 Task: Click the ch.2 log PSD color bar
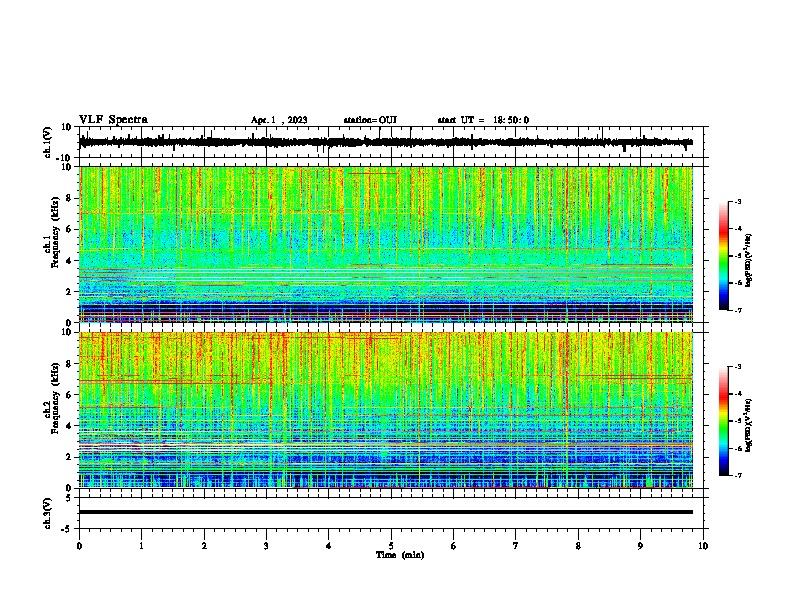coord(724,421)
